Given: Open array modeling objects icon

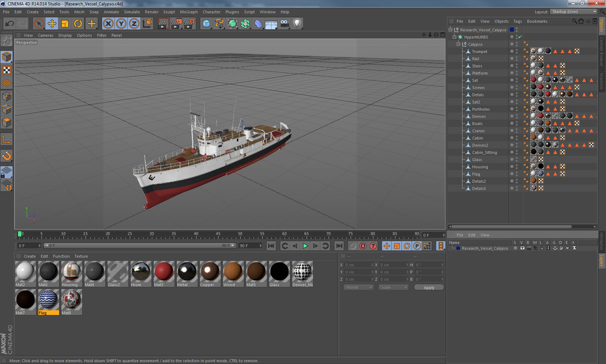Looking at the screenshot, I should click(x=245, y=24).
